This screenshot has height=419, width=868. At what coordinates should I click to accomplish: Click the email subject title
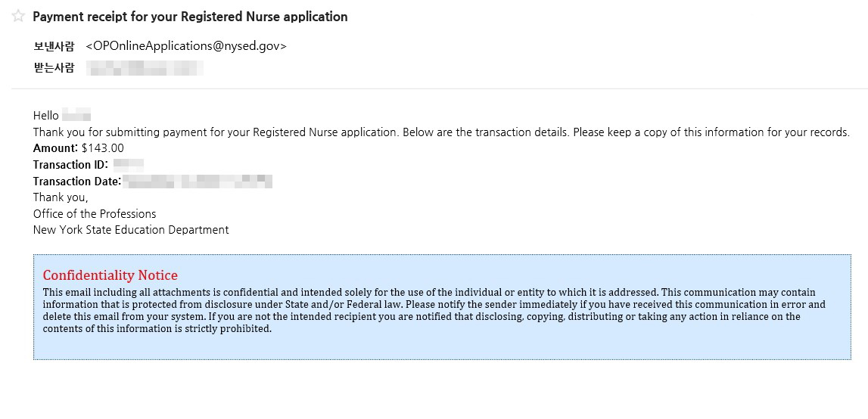(190, 17)
